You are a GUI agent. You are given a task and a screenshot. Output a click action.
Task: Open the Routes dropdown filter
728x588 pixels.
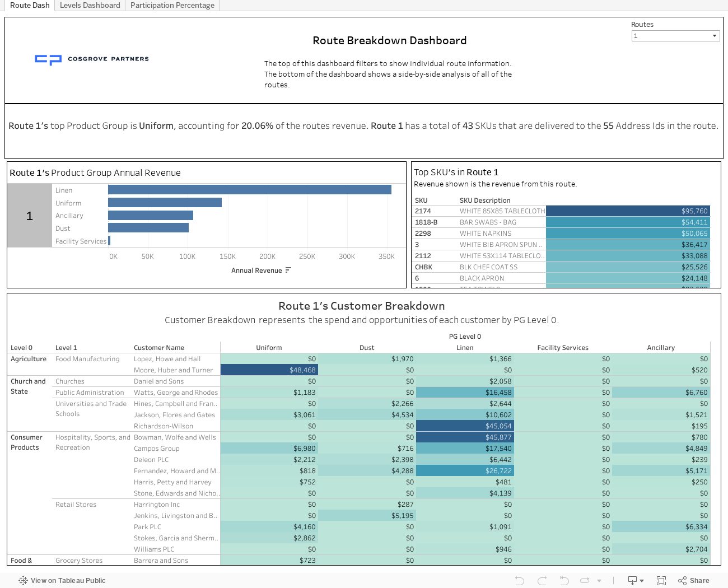point(675,36)
